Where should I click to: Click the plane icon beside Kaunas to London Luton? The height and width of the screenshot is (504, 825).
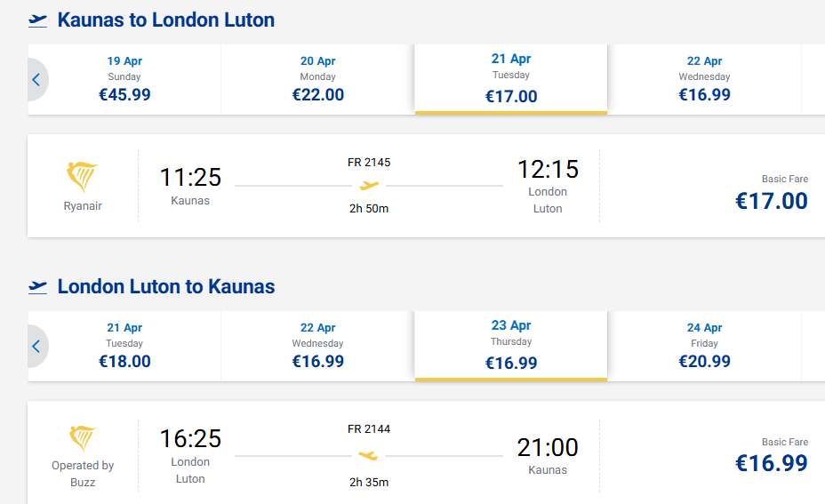(x=37, y=20)
